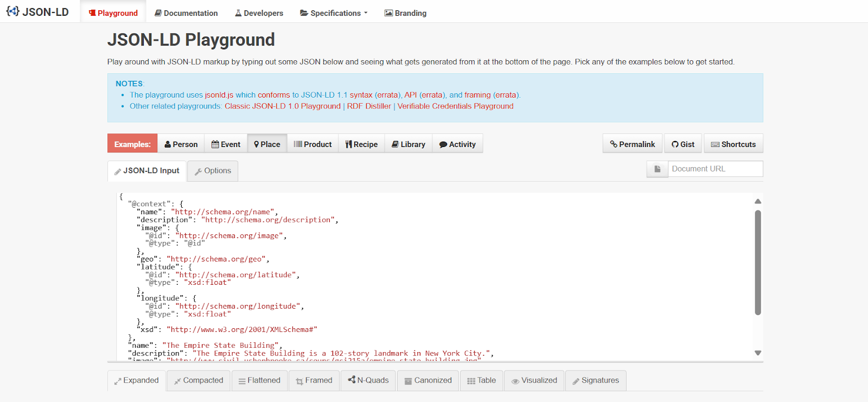This screenshot has height=402, width=868.
Task: Go to the Developers page
Action: (x=259, y=13)
